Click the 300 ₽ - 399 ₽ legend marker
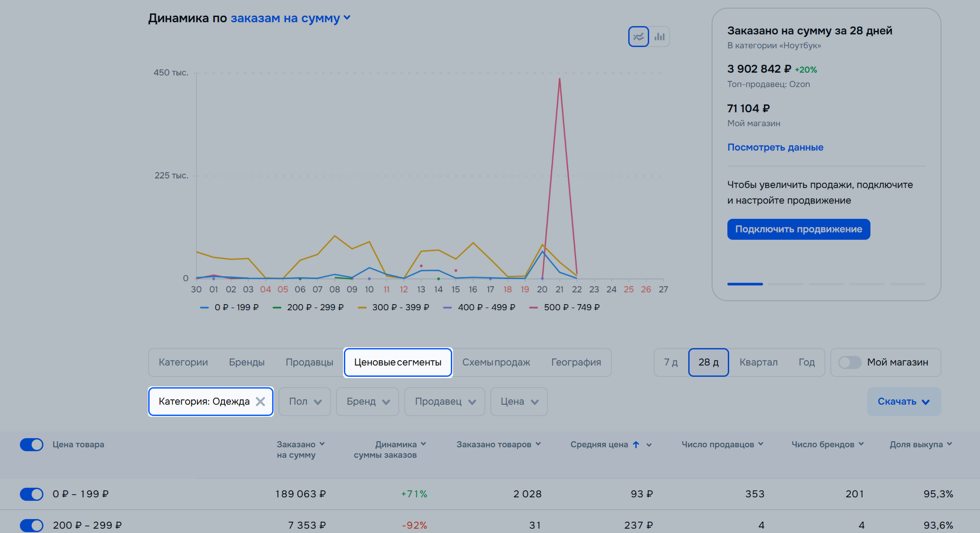The height and width of the screenshot is (533, 980). (x=362, y=308)
